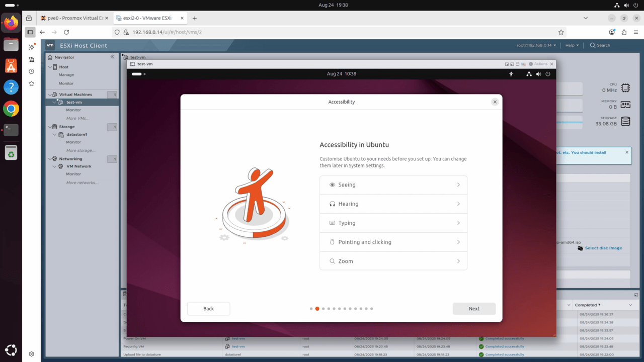Click the VM power icon in top bar
The image size is (644, 362).
pyautogui.click(x=548, y=74)
